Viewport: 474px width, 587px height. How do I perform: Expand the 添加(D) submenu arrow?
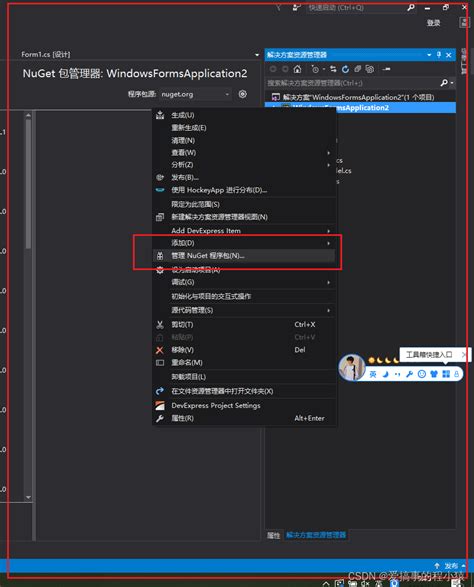point(328,243)
